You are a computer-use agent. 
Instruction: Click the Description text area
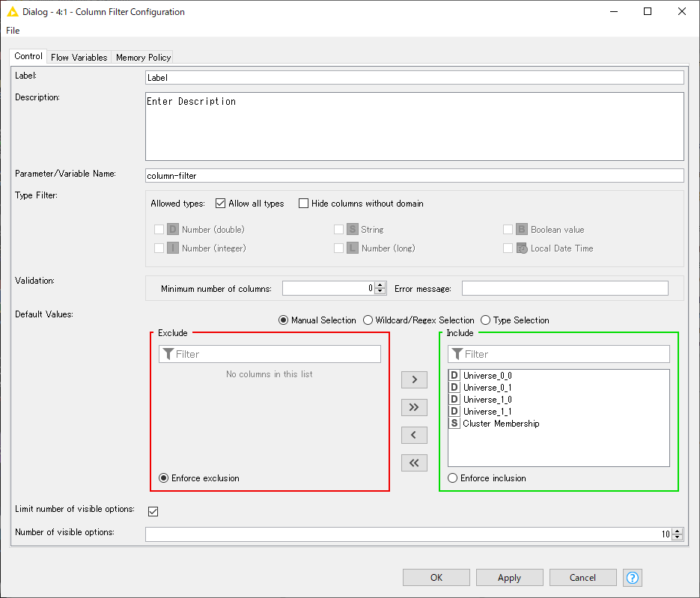414,126
